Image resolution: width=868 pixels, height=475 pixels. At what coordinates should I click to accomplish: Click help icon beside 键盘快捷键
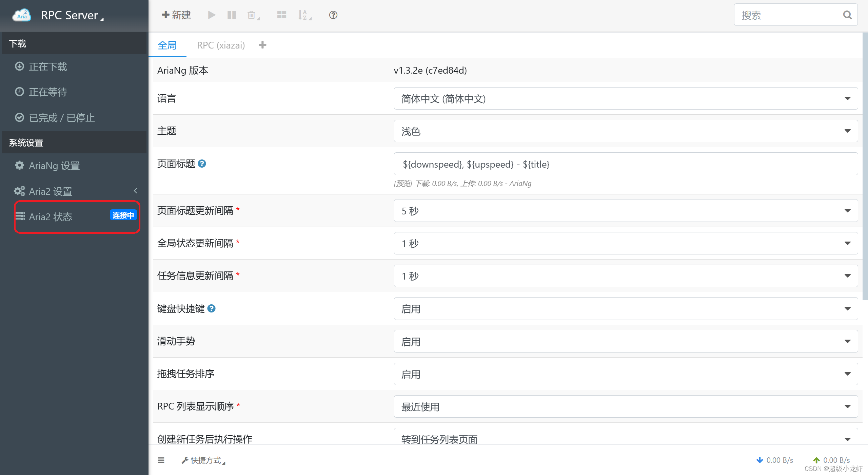212,308
